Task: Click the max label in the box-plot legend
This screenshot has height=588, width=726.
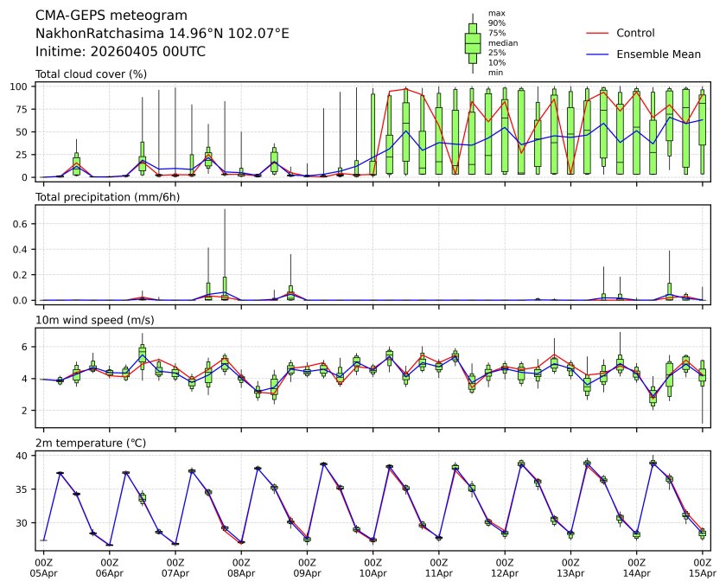Action: (496, 13)
